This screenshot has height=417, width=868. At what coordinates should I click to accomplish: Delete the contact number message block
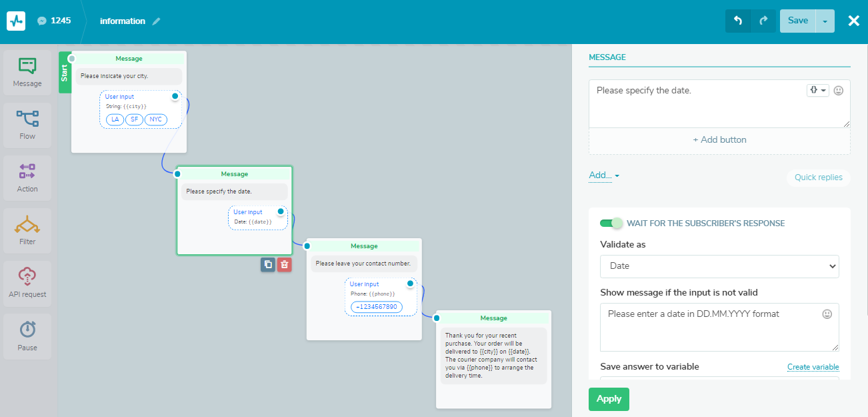(283, 264)
